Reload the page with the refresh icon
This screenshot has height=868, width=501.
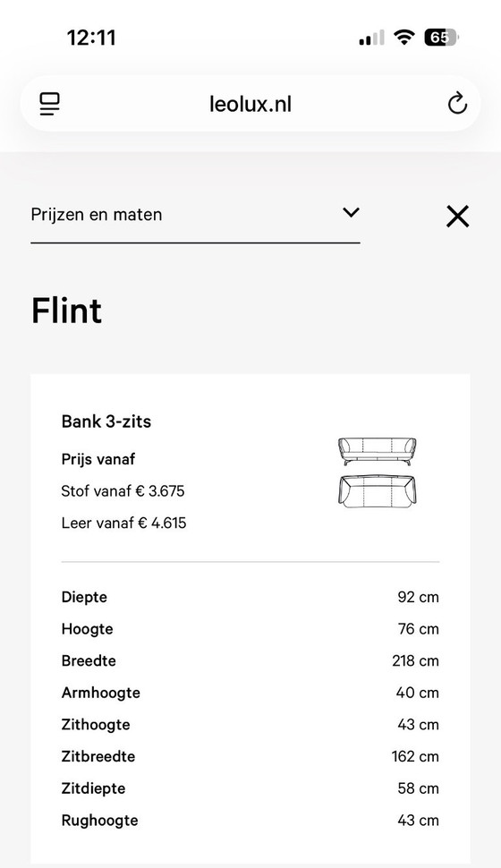pos(457,104)
